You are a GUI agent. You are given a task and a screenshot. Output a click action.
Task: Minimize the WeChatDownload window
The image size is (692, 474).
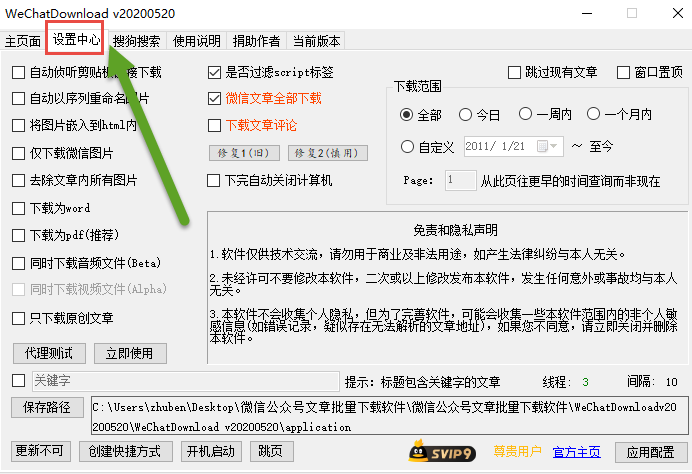tap(587, 13)
